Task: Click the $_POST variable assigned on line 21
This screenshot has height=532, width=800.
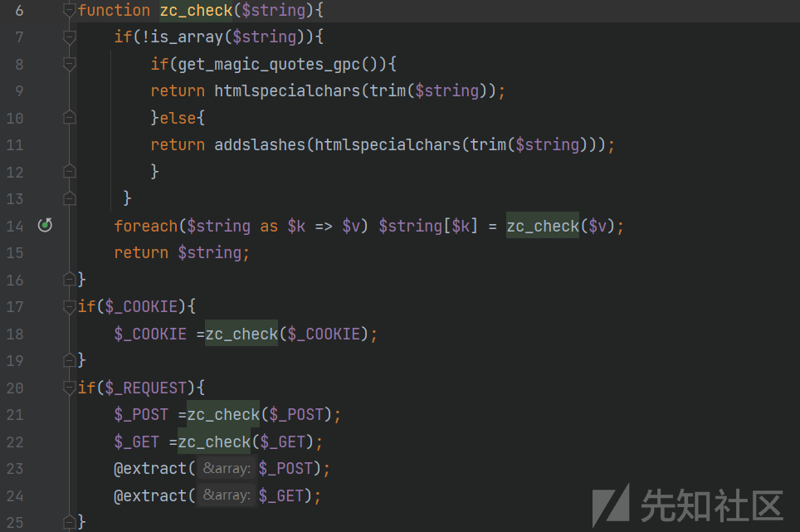Action: 141,415
